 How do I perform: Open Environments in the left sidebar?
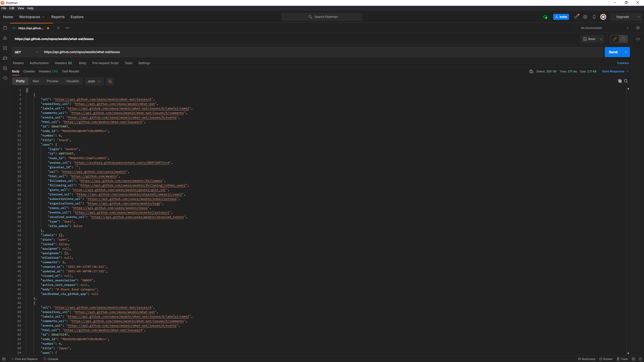pos(5,48)
